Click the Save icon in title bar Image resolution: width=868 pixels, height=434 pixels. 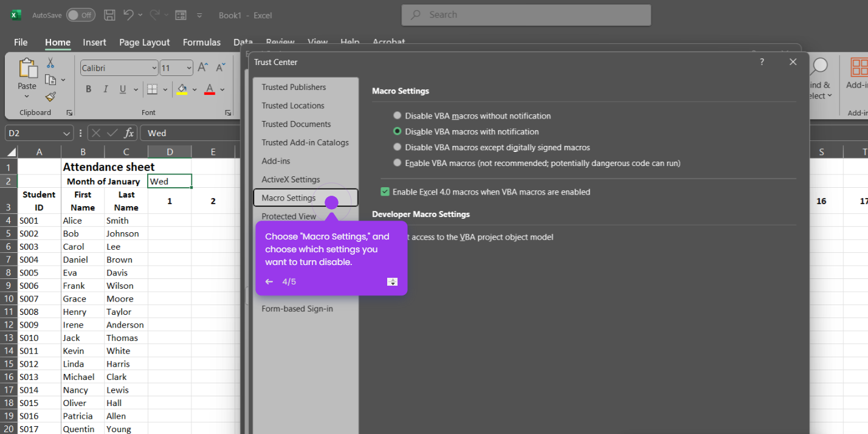tap(109, 15)
